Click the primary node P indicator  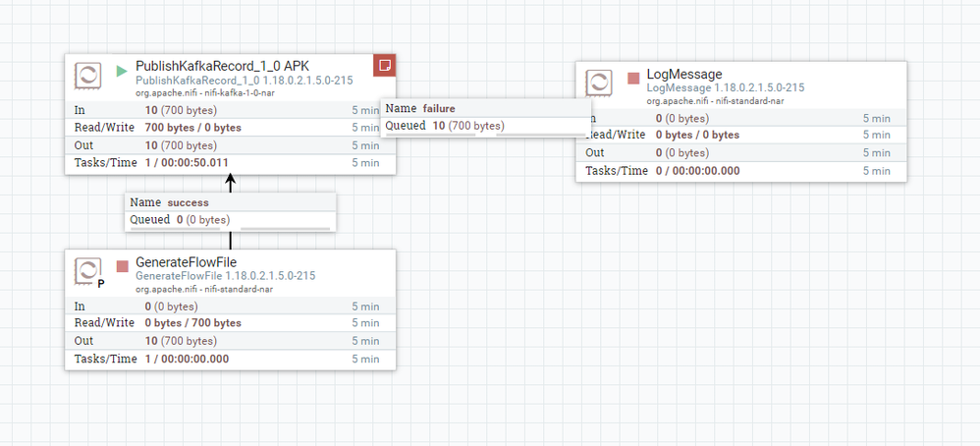point(101,284)
